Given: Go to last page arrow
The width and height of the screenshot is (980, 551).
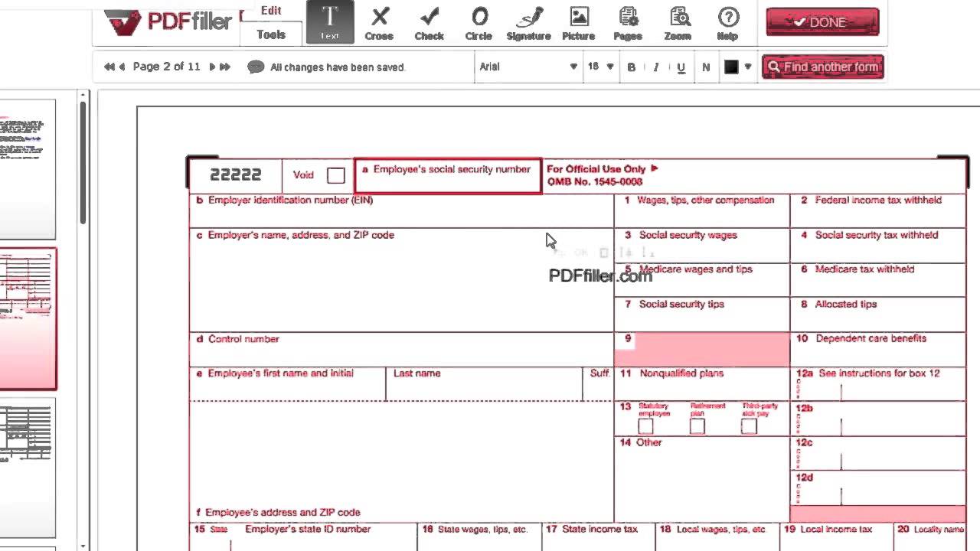Looking at the screenshot, I should [x=225, y=67].
